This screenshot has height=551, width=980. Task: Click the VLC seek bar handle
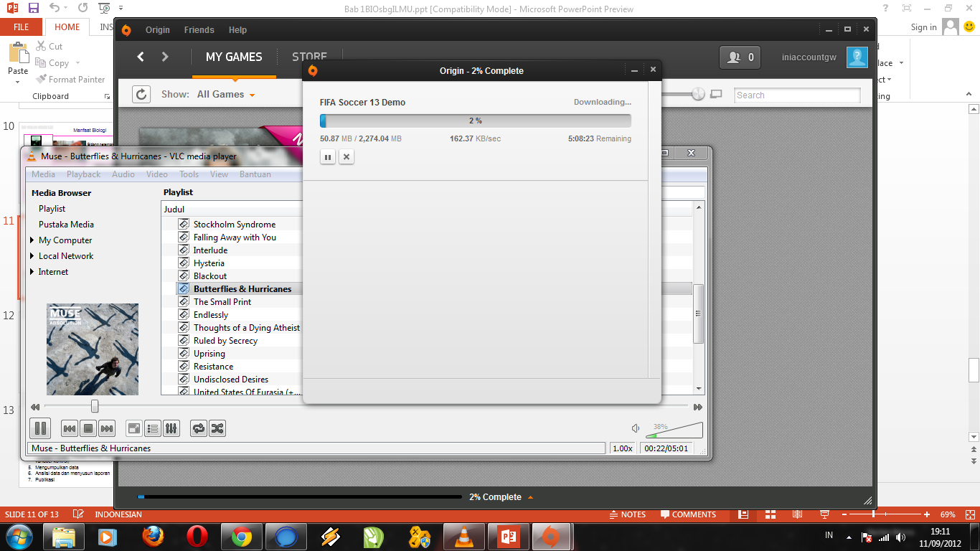95,406
